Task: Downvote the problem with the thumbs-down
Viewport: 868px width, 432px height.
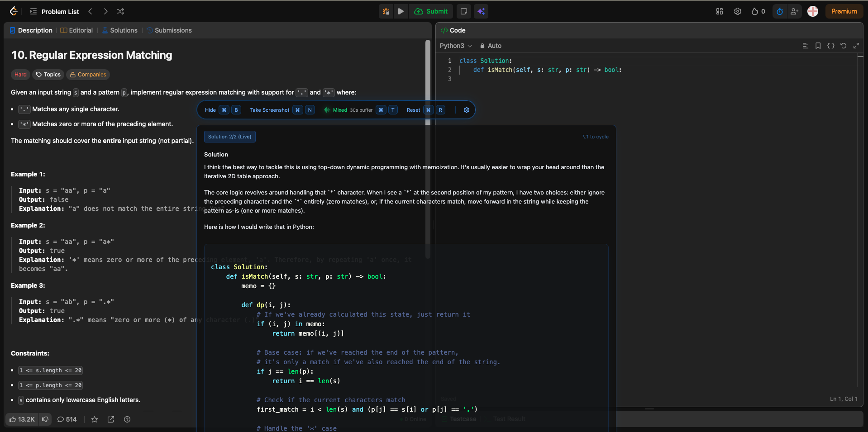Action: click(x=45, y=420)
